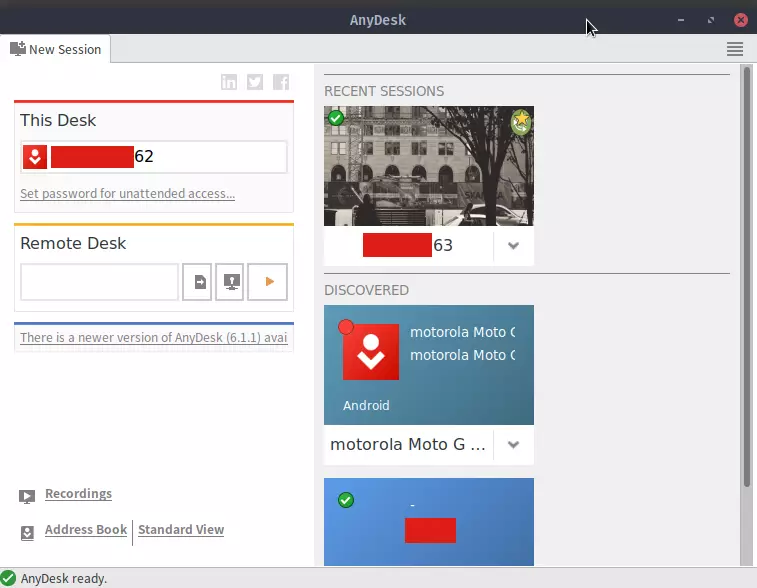Click the AnyDesk logo on motorola card
The height and width of the screenshot is (588, 757).
pyautogui.click(x=371, y=352)
